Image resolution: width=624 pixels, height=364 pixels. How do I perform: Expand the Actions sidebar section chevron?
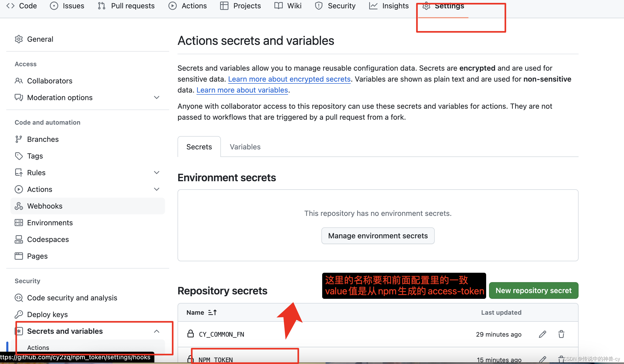point(157,189)
